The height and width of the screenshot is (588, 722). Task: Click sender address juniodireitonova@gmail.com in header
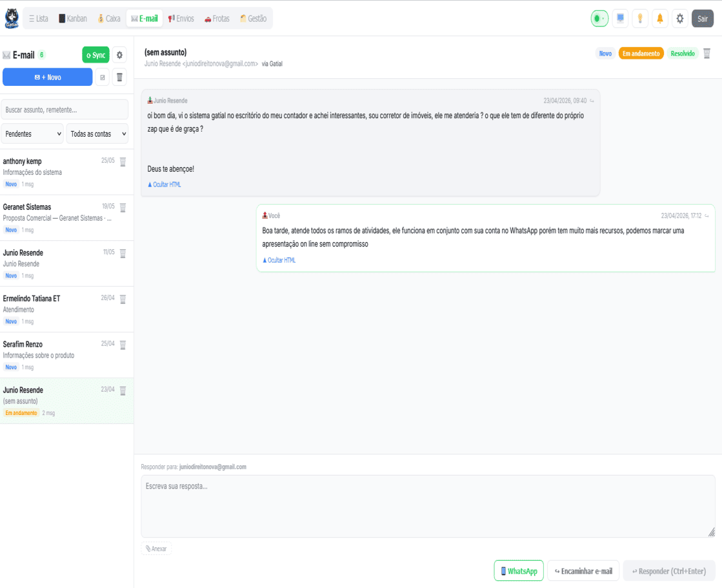(x=220, y=63)
